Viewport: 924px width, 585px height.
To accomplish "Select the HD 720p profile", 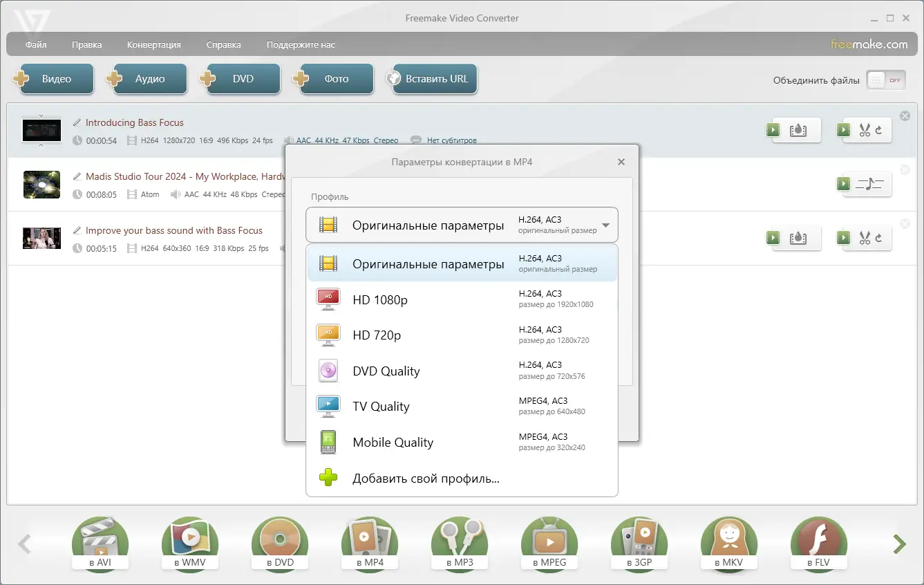I will (462, 335).
